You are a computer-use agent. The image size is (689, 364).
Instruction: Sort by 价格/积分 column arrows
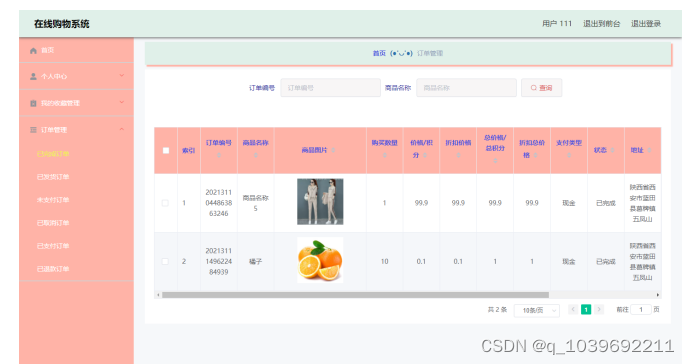pyautogui.click(x=425, y=155)
